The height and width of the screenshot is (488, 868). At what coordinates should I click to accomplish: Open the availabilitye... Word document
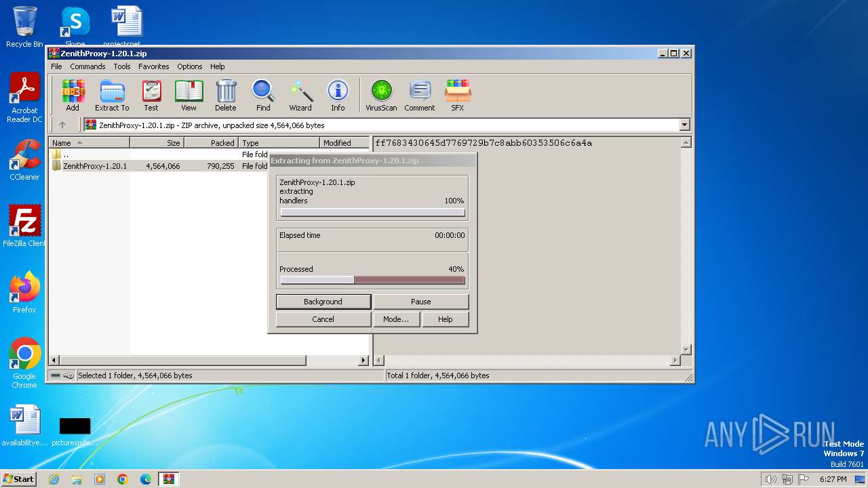click(24, 426)
